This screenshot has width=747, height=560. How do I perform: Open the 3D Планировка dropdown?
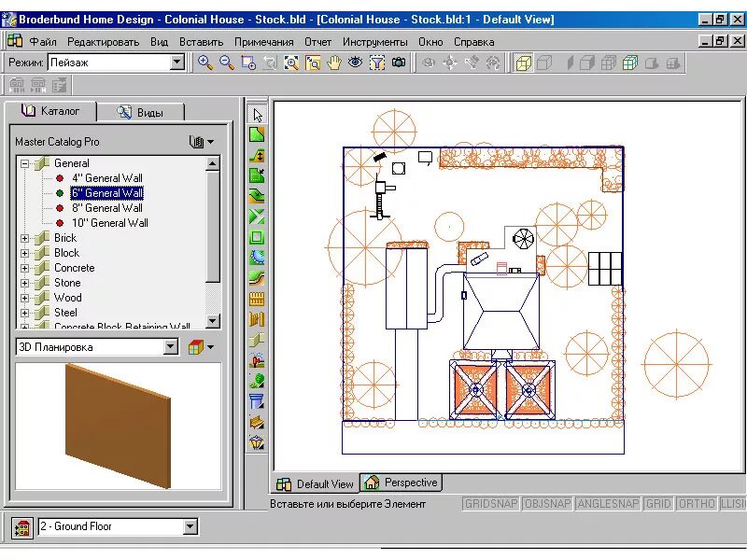coord(171,346)
